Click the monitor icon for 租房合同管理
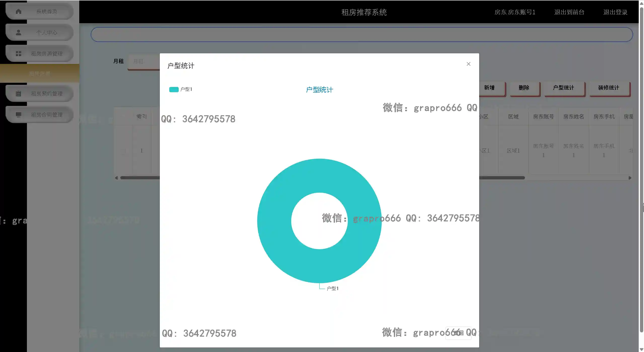The width and height of the screenshot is (644, 352). (18, 115)
